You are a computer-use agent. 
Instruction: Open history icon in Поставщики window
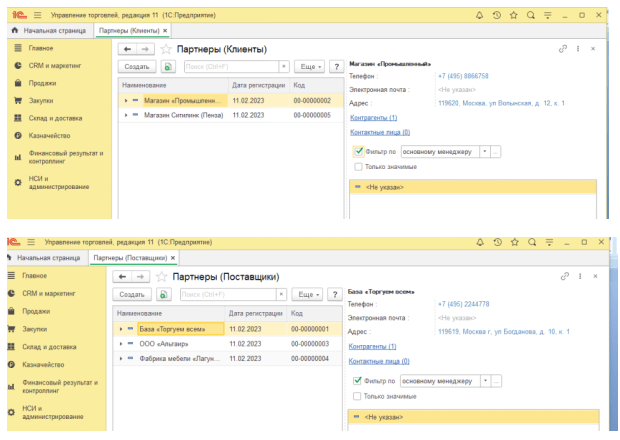[497, 242]
